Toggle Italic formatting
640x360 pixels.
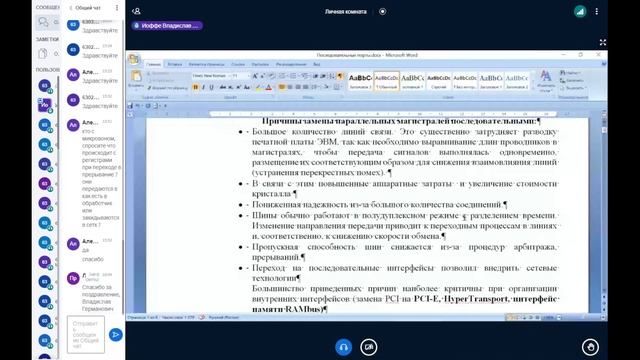pos(203,87)
